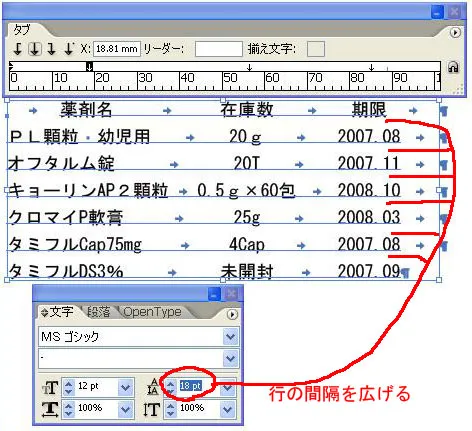This screenshot has height=431, width=472.
Task: Click the font size TT icon
Action: pos(50,387)
